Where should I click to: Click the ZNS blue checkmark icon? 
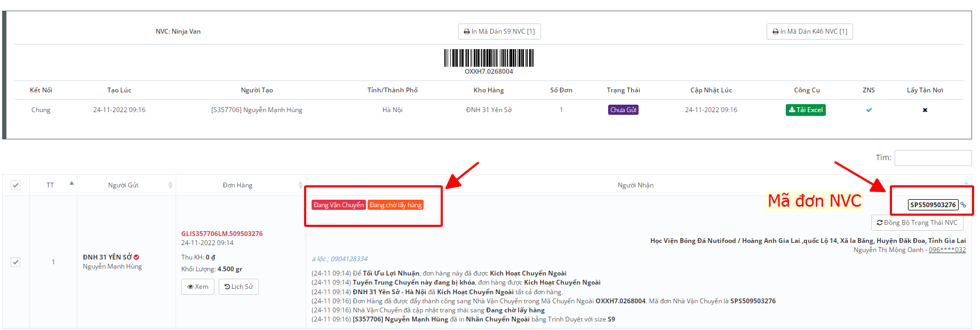tap(869, 110)
